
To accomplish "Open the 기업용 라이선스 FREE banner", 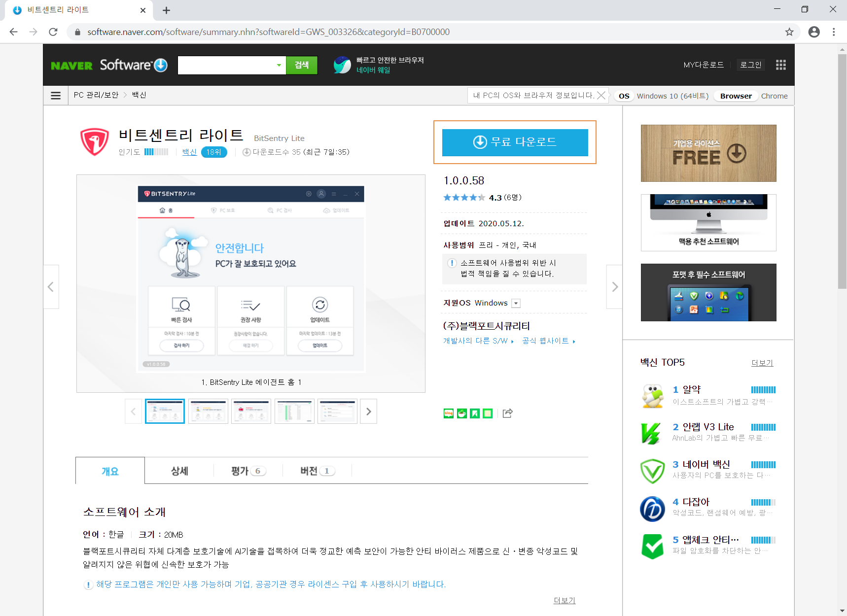I will coord(708,153).
